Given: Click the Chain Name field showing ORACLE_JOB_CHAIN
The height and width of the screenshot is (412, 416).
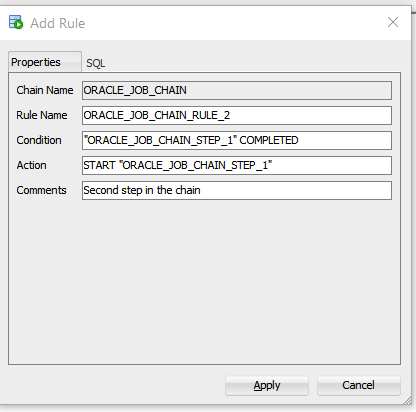Looking at the screenshot, I should tap(237, 90).
